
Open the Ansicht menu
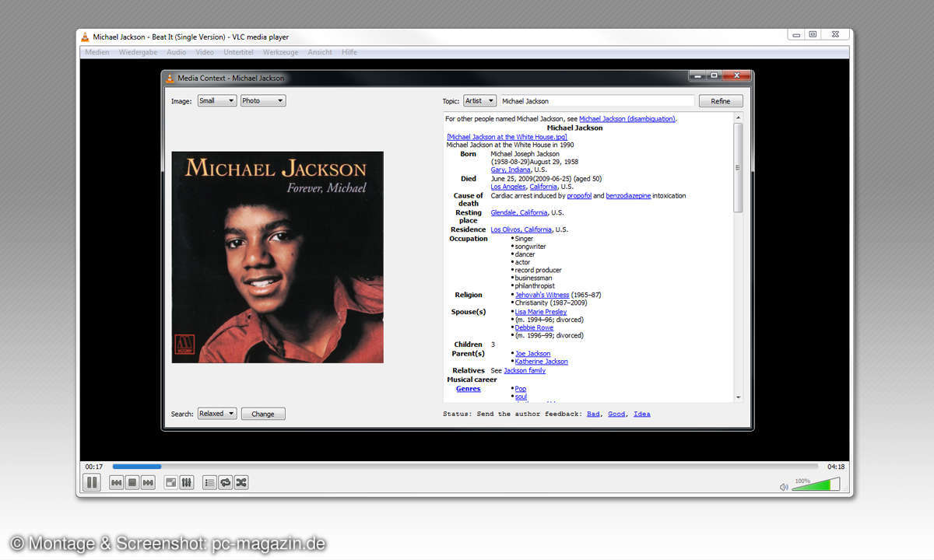[320, 52]
